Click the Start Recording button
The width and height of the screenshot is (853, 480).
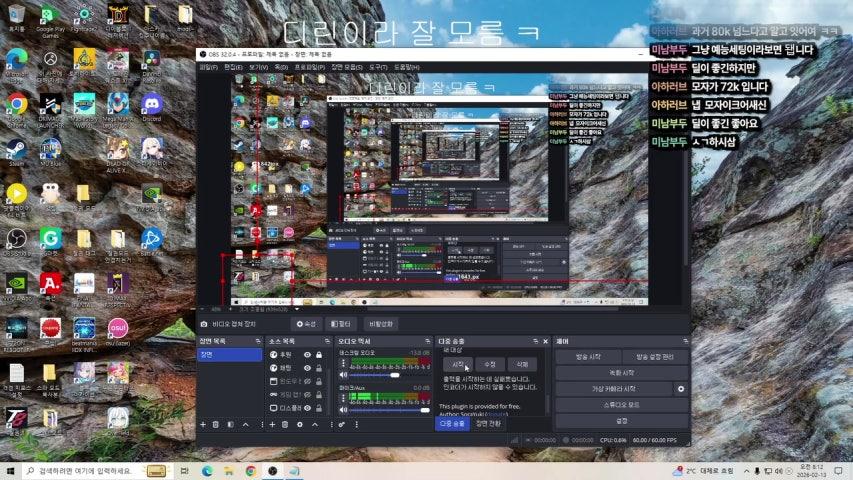pyautogui.click(x=622, y=373)
